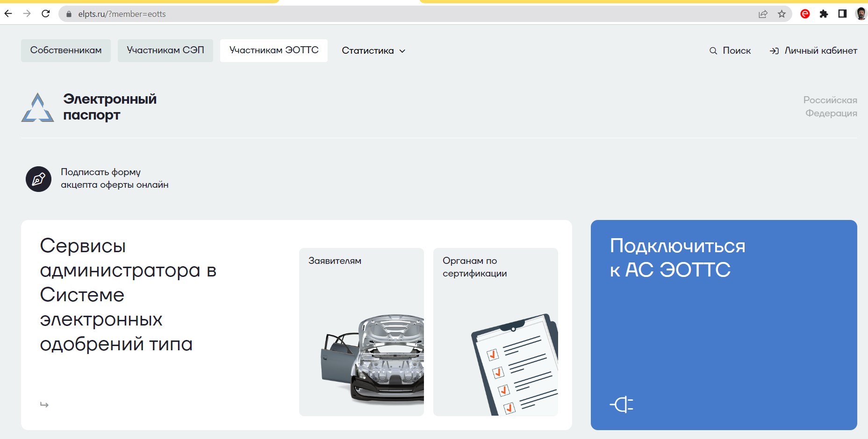Expand the Статистика chevron arrow
Viewport: 868px width, 439px height.
tap(402, 51)
